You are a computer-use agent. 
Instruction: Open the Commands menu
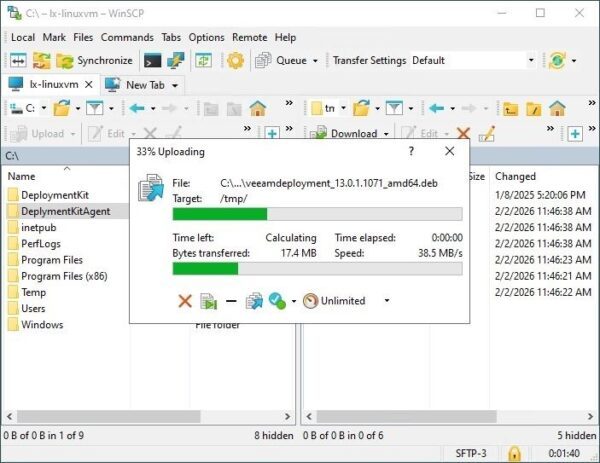tap(127, 37)
